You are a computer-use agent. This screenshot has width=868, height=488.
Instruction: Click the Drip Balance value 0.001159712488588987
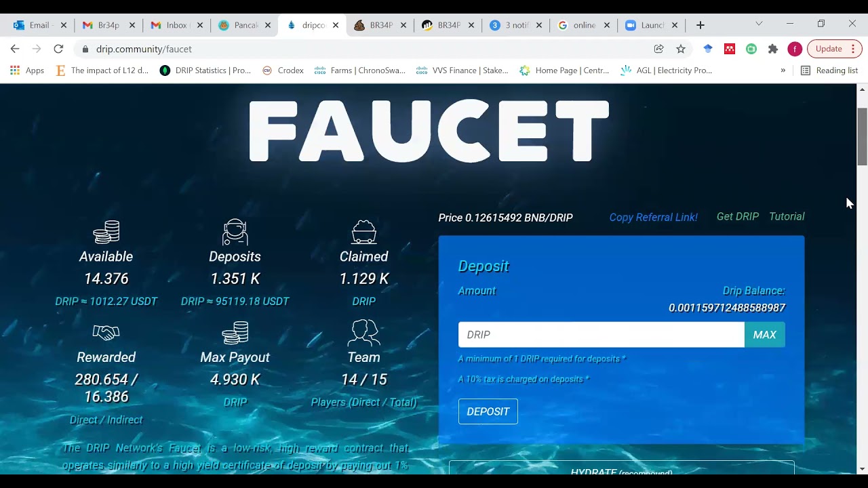[x=727, y=308]
